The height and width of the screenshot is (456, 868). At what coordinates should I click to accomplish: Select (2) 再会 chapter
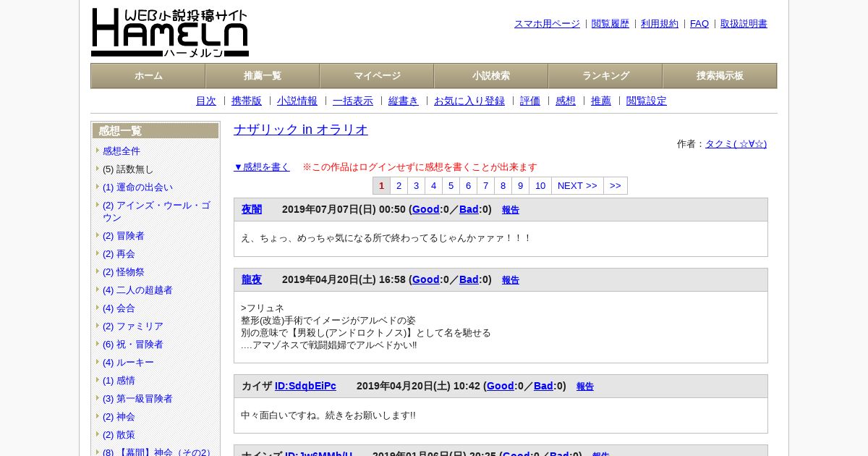119,254
